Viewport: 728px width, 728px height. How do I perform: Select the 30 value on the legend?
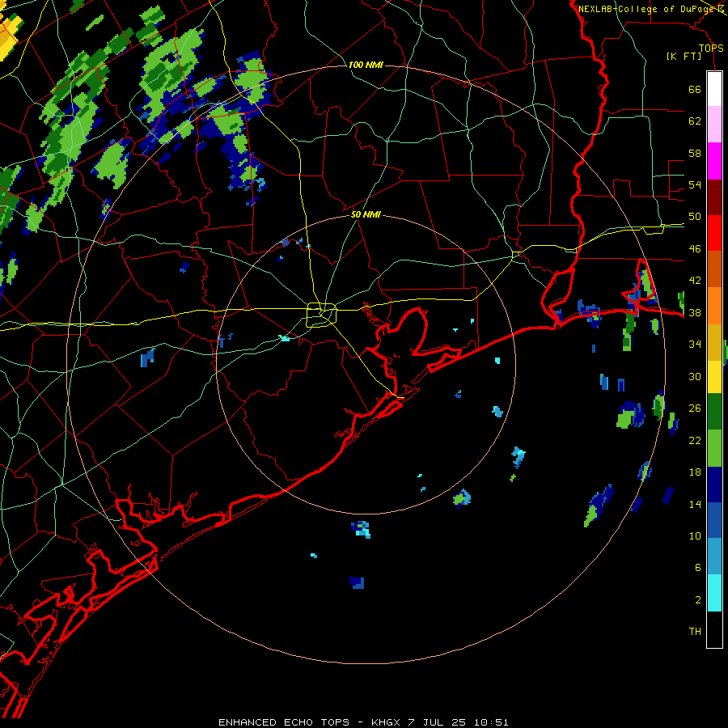pos(695,376)
